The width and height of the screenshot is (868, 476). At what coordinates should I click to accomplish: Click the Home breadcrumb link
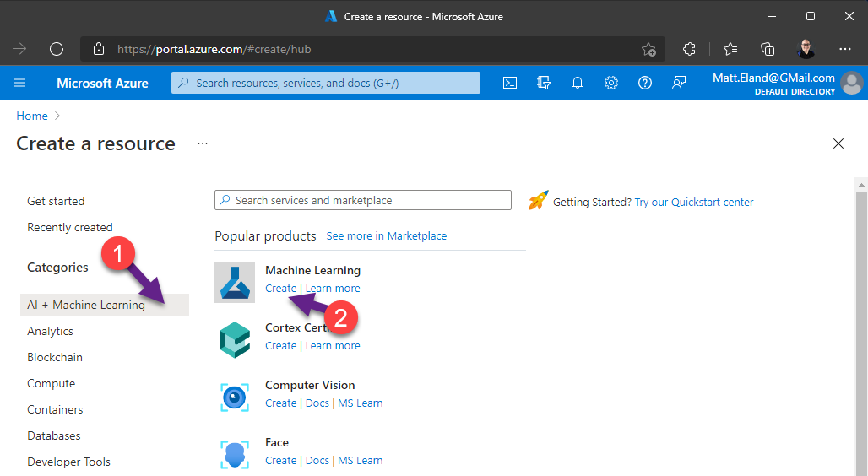[x=32, y=116]
